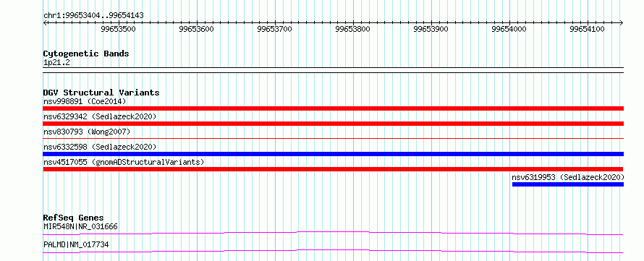Click the chr1:99653404..99654143 region label
This screenshot has height=261, width=644.
click(x=93, y=16)
